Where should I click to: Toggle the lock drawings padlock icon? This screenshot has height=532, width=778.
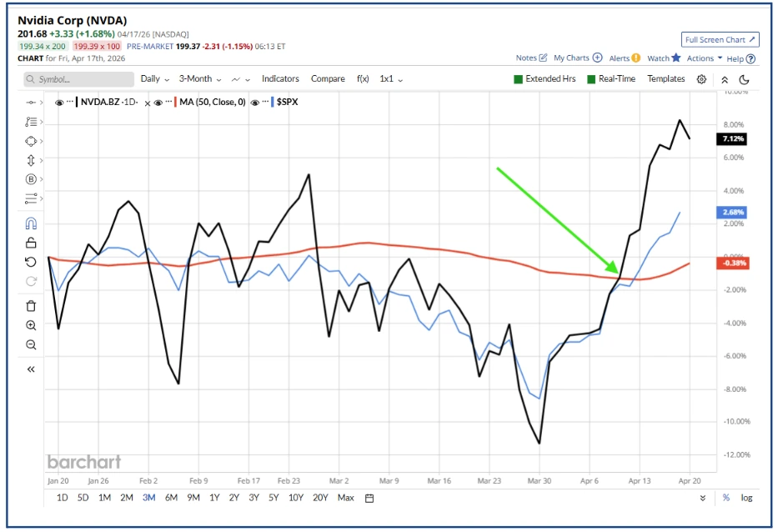(31, 243)
